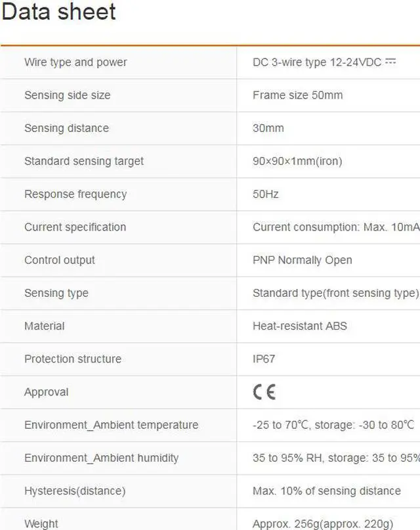
Task: Select the Heat-resistant ABS material value
Action: pyautogui.click(x=299, y=326)
